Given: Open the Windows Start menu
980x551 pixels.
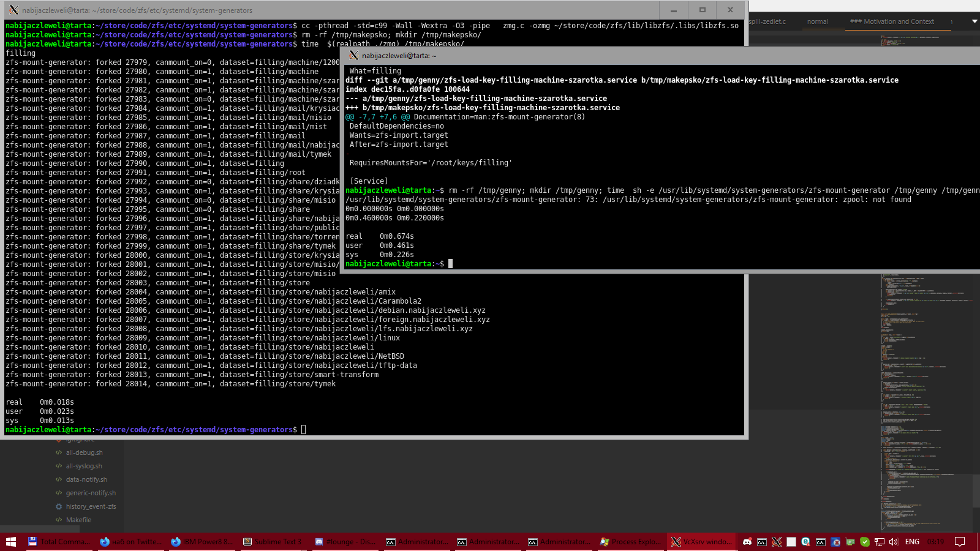Looking at the screenshot, I should click(x=10, y=542).
